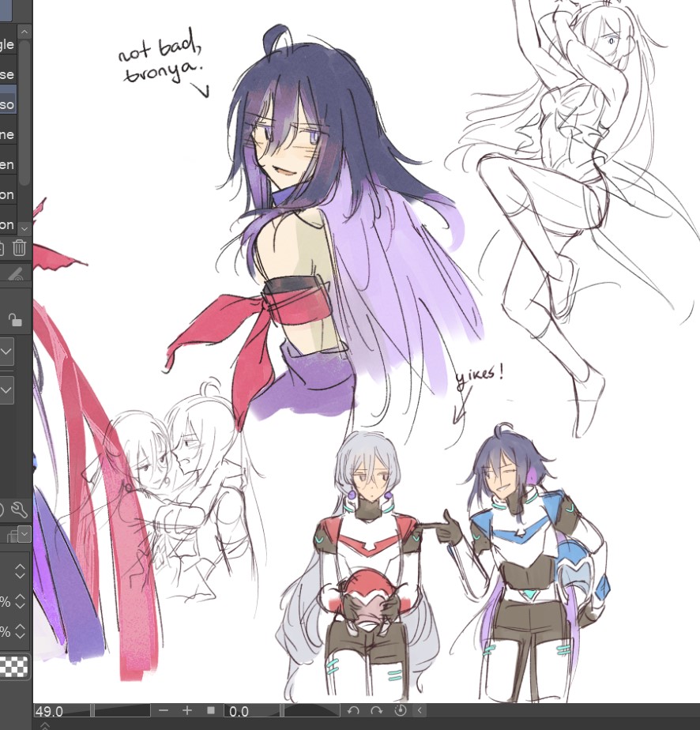Open the wrench settings icon
Viewport: 700px width, 730px height.
19,510
